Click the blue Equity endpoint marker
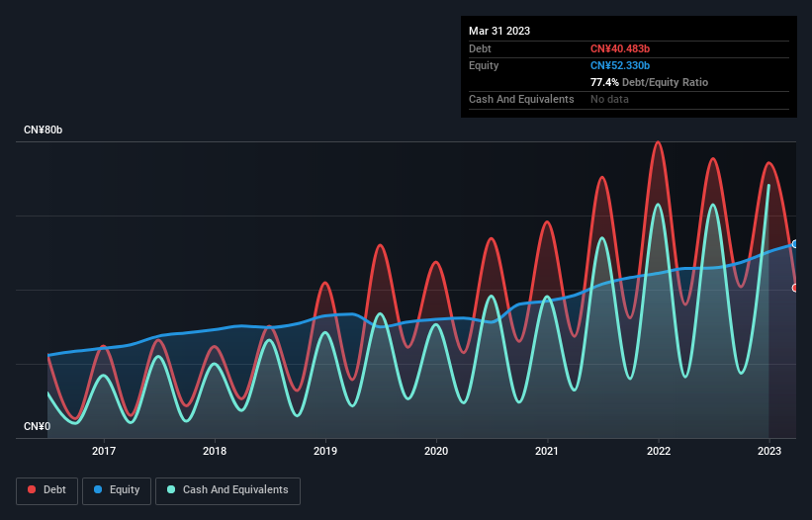Viewport: 812px width, 520px height. pyautogui.click(x=795, y=244)
